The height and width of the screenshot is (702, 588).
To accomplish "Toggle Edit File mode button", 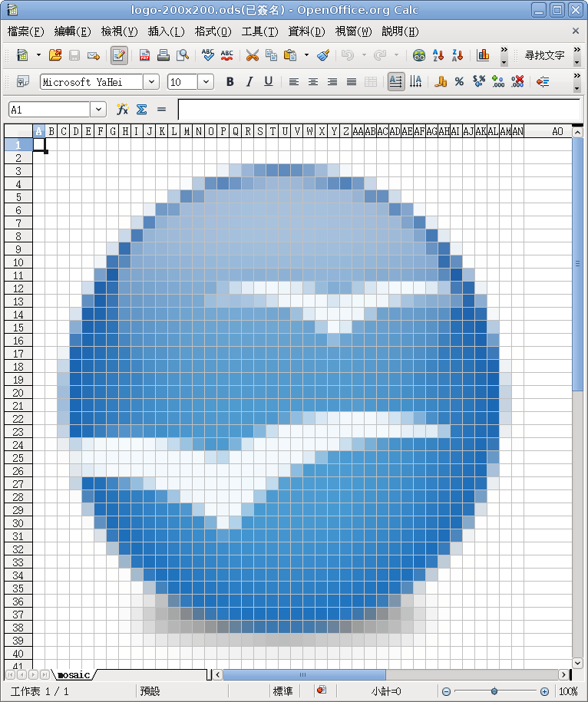I will click(x=119, y=55).
